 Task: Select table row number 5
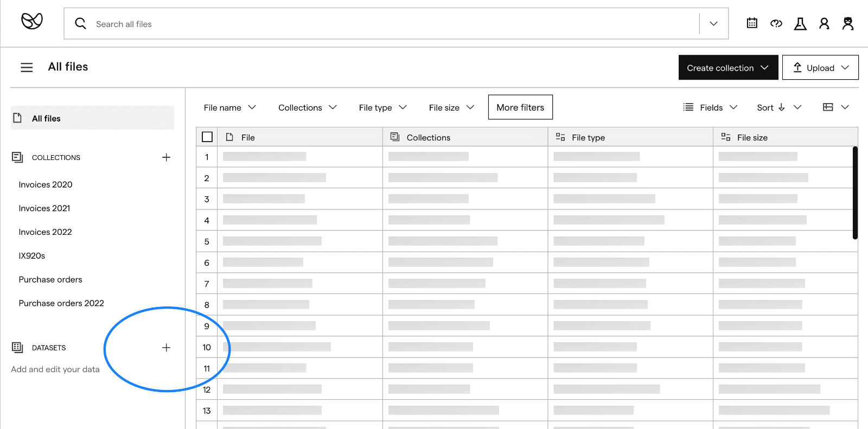click(x=207, y=241)
